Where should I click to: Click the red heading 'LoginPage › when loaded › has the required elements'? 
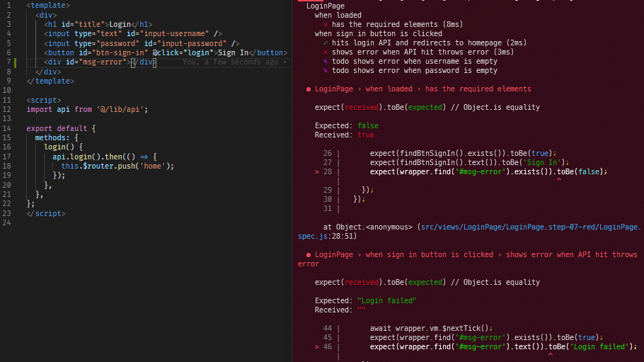click(418, 89)
